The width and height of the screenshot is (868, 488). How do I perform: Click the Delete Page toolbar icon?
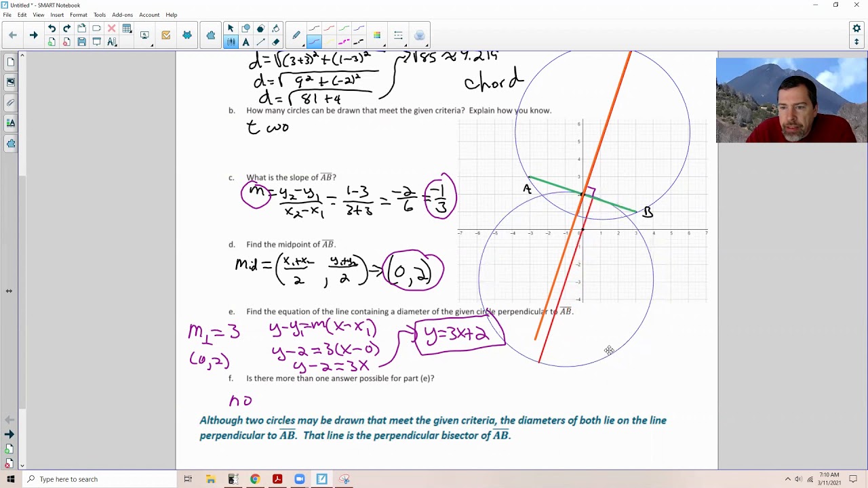(66, 42)
